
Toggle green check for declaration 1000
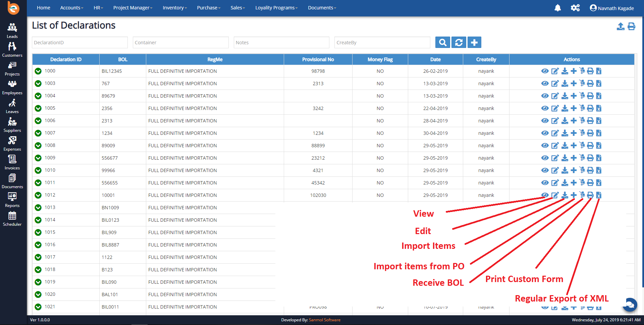(38, 71)
